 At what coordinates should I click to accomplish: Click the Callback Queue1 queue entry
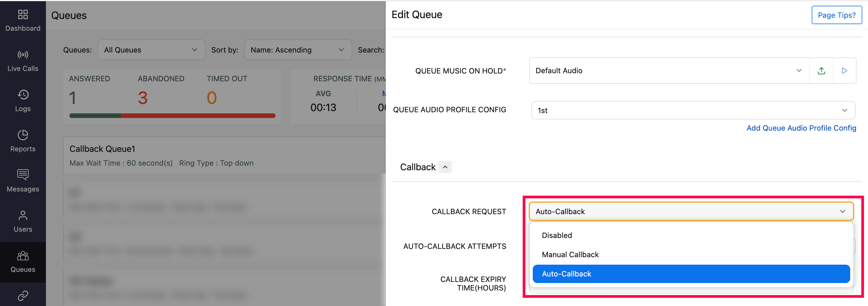click(102, 149)
